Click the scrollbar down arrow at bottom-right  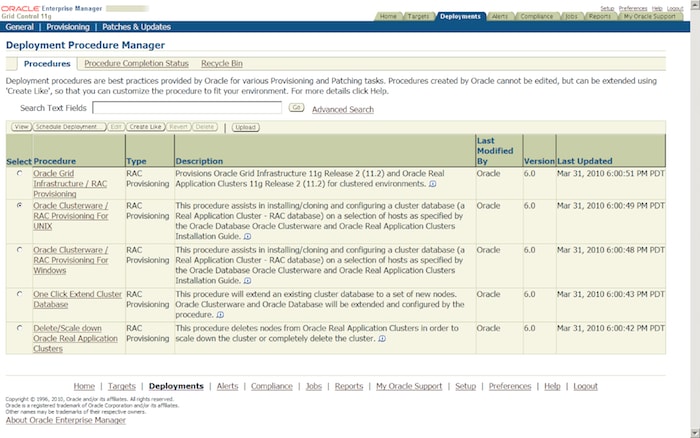(x=695, y=433)
